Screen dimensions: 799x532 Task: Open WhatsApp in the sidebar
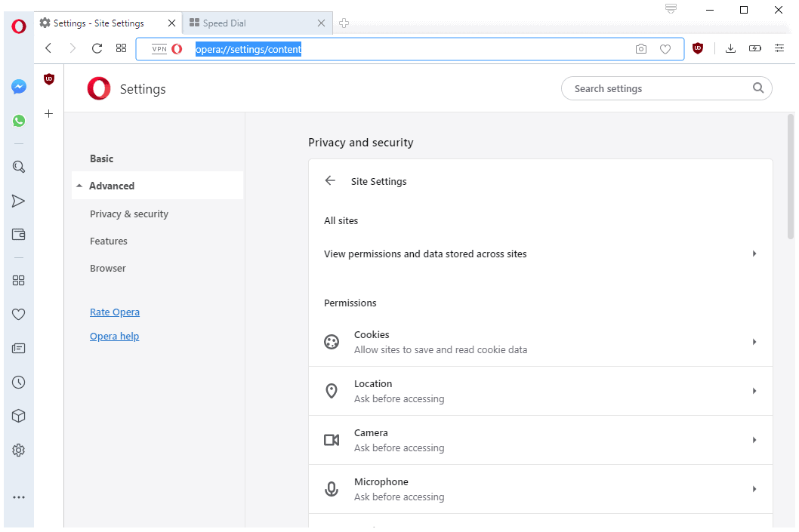tap(19, 121)
